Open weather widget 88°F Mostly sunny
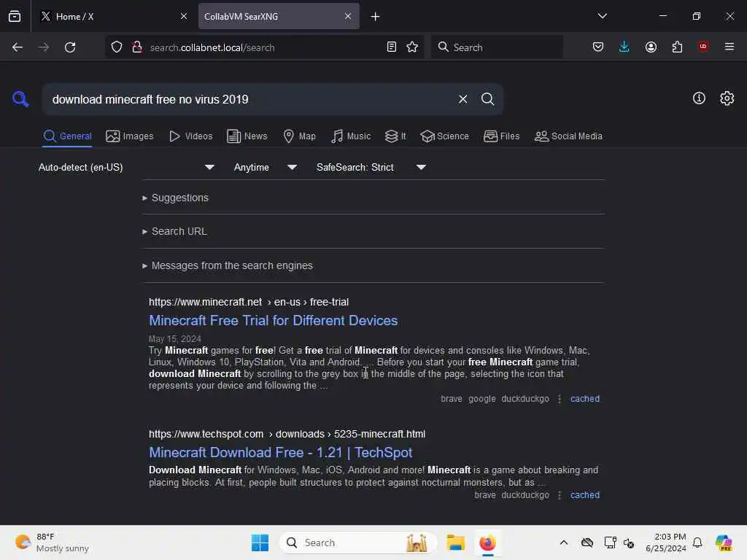The height and width of the screenshot is (560, 747). click(x=52, y=542)
